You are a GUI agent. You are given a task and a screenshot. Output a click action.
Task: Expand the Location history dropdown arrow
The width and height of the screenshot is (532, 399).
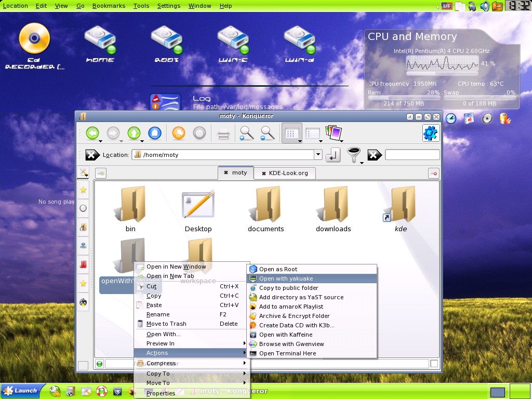pos(318,155)
